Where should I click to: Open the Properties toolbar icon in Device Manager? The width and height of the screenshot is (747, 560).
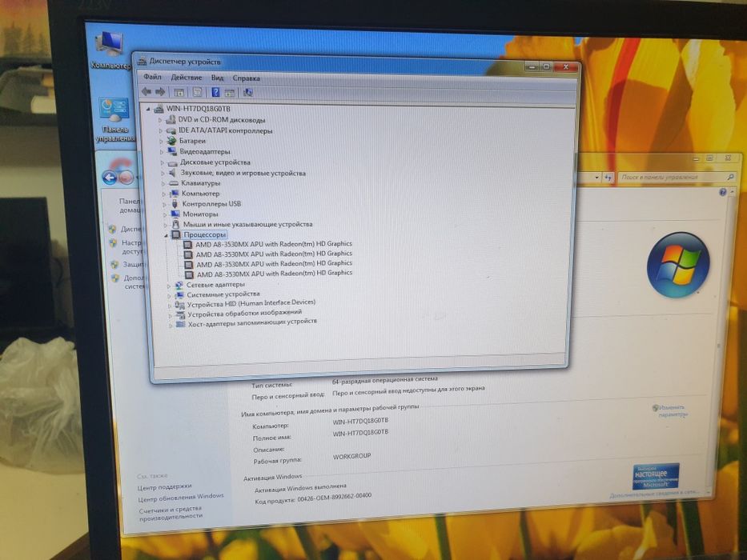point(197,92)
